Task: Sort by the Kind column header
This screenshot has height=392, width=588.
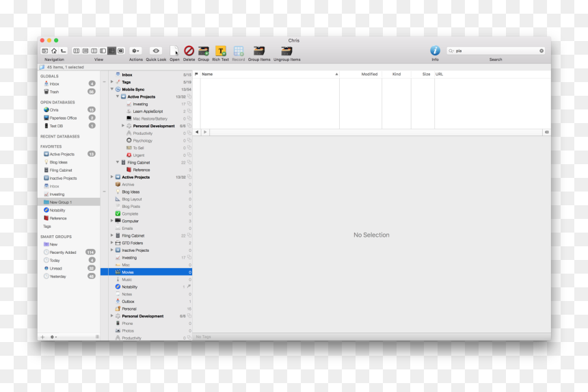Action: (x=397, y=75)
